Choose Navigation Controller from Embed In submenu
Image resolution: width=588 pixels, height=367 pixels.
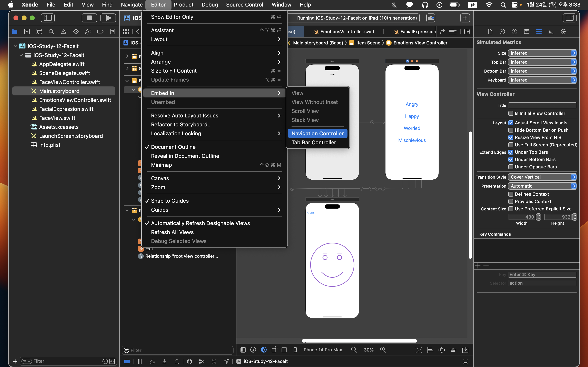(x=317, y=134)
